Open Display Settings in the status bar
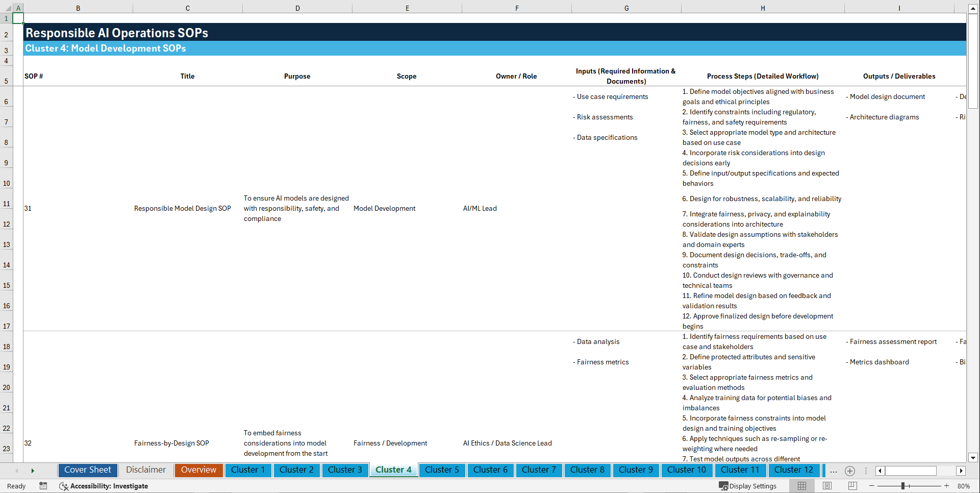The height and width of the screenshot is (493, 980). tap(748, 486)
